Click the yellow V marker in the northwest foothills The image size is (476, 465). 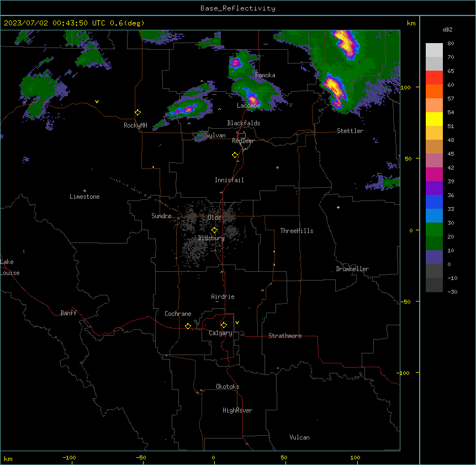97,102
